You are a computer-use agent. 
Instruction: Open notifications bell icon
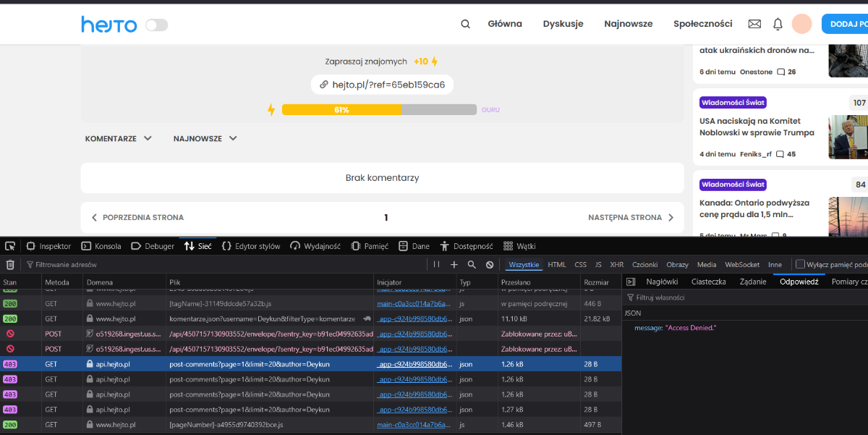tap(778, 24)
